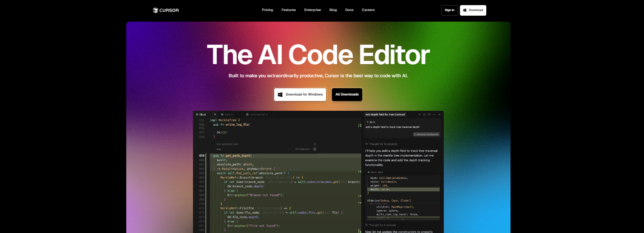Close the Edit selected code box
This screenshot has width=644, height=233.
point(315,144)
